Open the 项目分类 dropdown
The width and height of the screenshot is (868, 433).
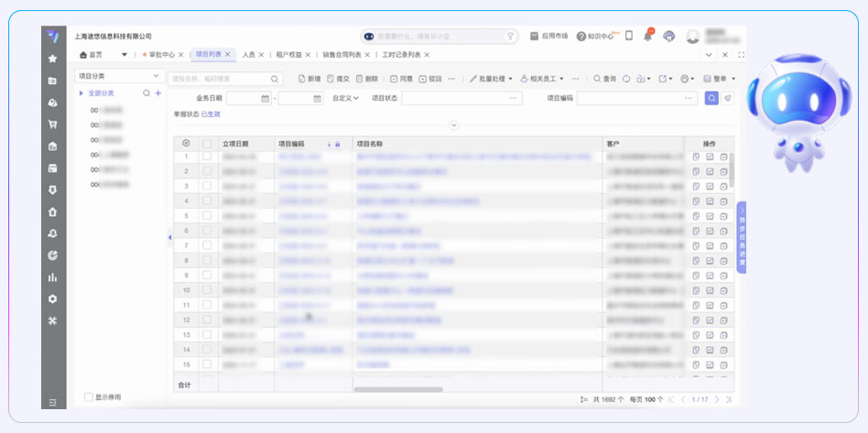(x=119, y=76)
